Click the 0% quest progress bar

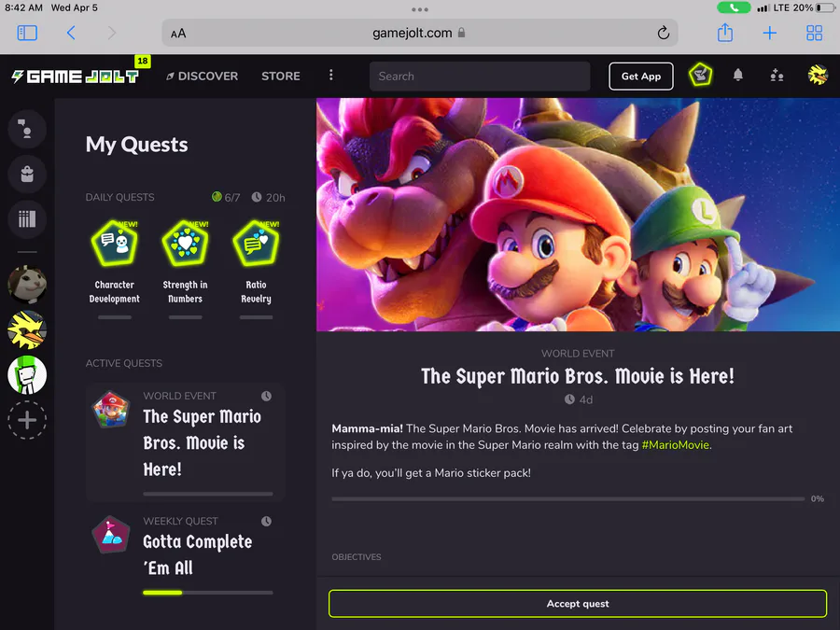[x=567, y=498]
